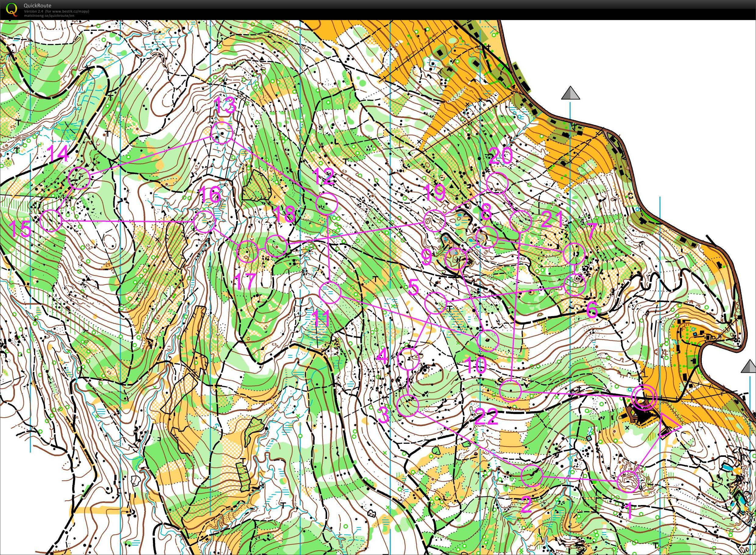
Task: Click the gray north arrow above control 7
Action: point(571,93)
